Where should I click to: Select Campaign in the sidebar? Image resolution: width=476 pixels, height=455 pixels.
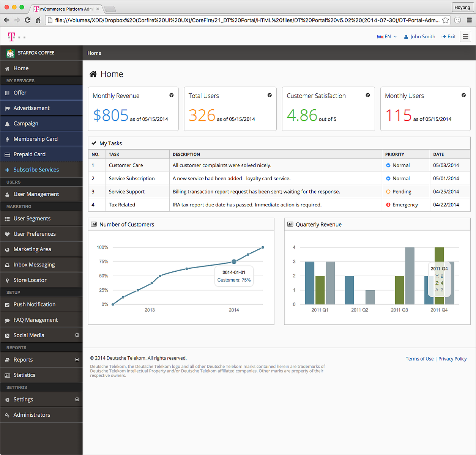pos(41,123)
